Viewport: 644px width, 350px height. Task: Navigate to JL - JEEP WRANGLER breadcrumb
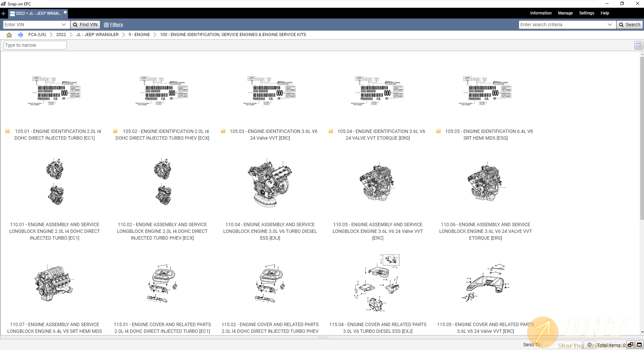click(x=97, y=35)
